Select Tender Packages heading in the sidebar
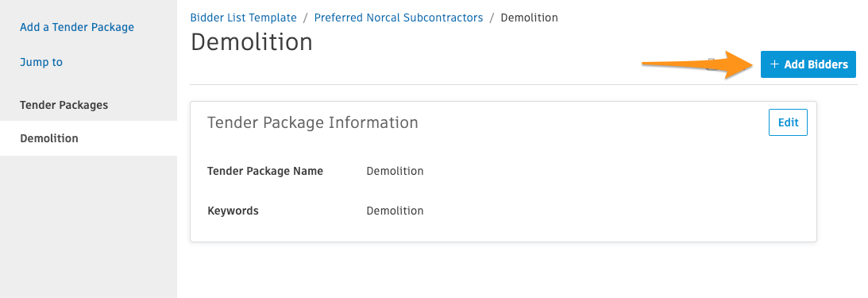 pyautogui.click(x=64, y=105)
